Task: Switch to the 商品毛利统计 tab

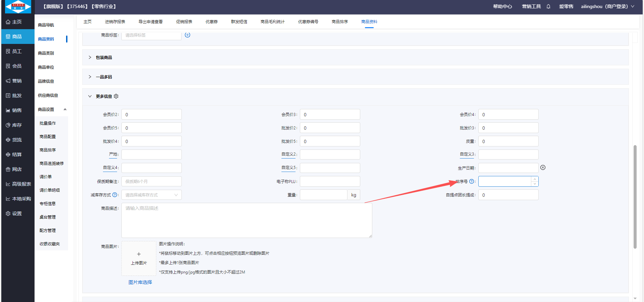Action: click(x=272, y=22)
